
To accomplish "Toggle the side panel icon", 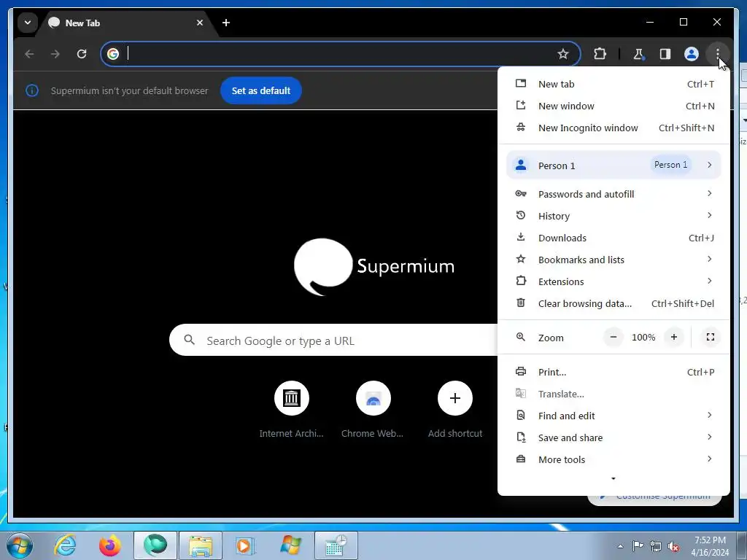I will tap(665, 54).
